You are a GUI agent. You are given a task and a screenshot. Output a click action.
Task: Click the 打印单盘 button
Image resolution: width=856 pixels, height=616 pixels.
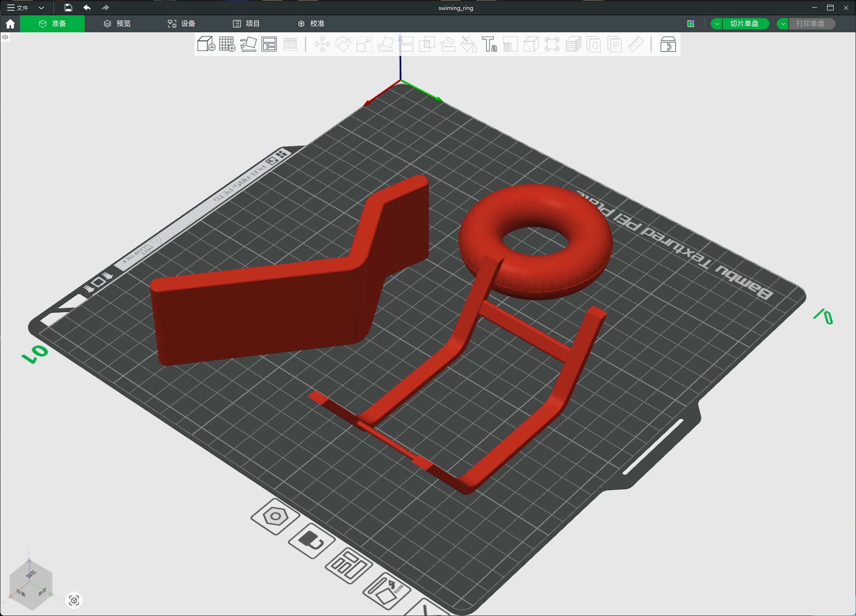tap(811, 24)
